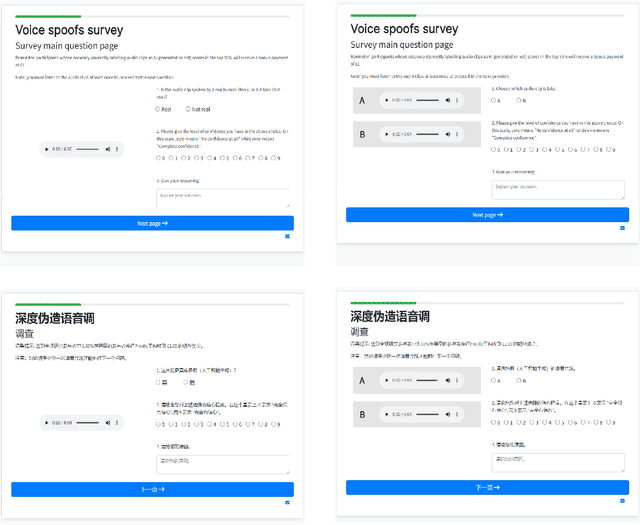Mute the audio in the top-left English survey
640x525 pixels.
(x=107, y=149)
